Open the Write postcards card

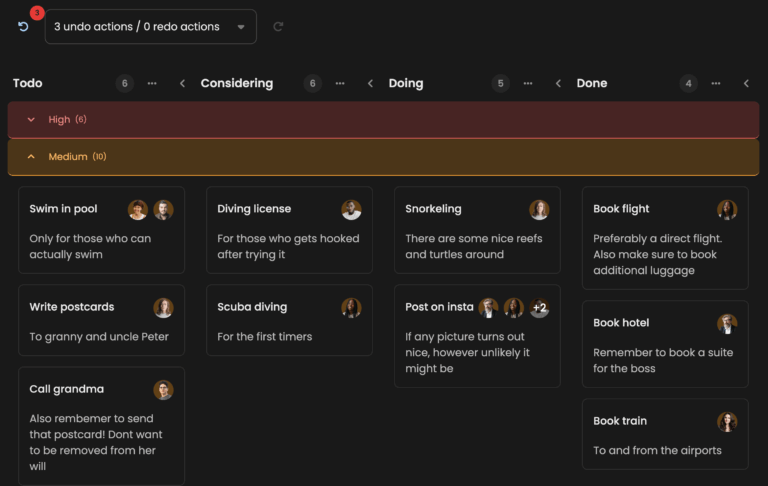click(101, 320)
